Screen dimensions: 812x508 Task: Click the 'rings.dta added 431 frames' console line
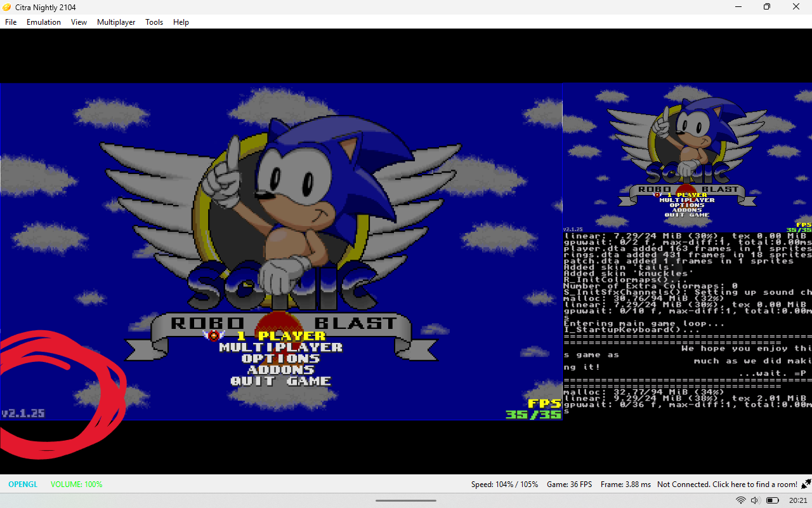(688, 255)
